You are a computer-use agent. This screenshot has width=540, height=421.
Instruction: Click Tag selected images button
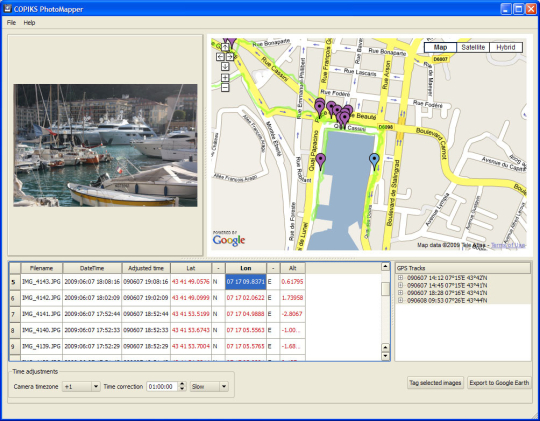pos(435,383)
